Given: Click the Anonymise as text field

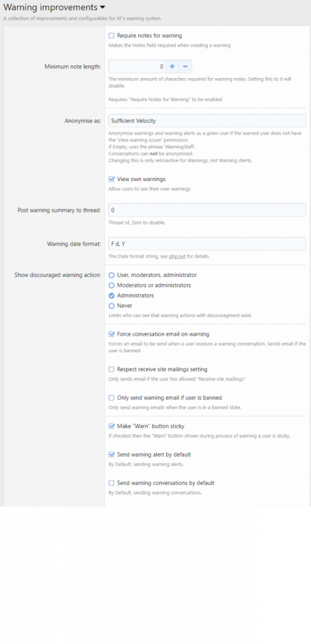Looking at the screenshot, I should click(207, 121).
